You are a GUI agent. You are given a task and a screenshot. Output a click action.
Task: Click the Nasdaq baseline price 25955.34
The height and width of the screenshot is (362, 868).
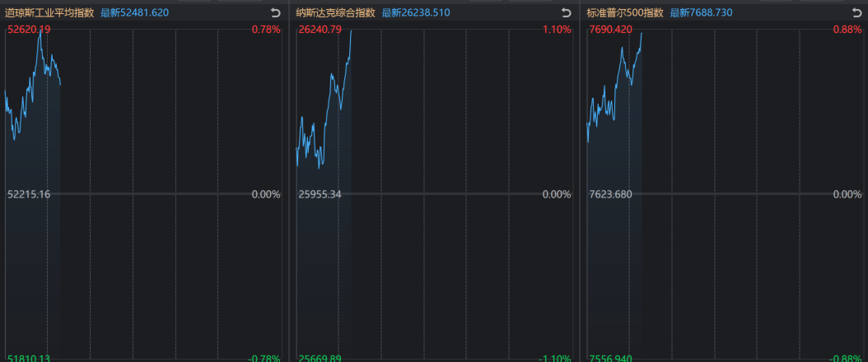(320, 194)
